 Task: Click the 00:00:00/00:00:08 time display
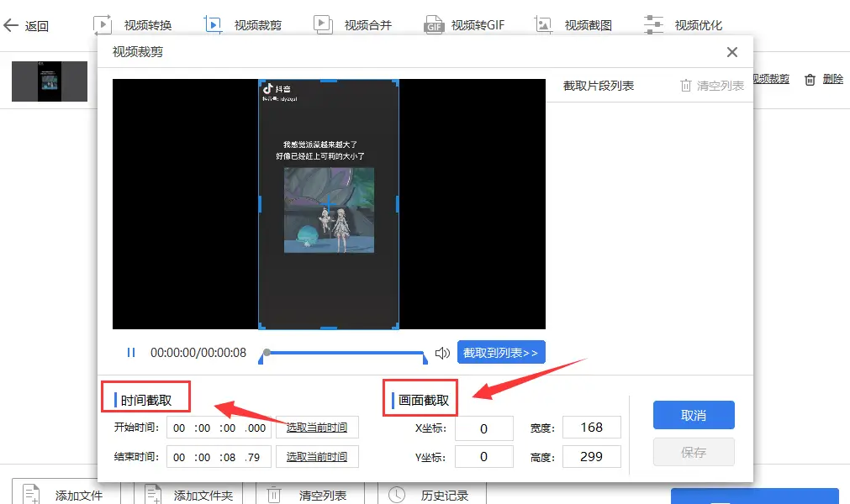[198, 353]
